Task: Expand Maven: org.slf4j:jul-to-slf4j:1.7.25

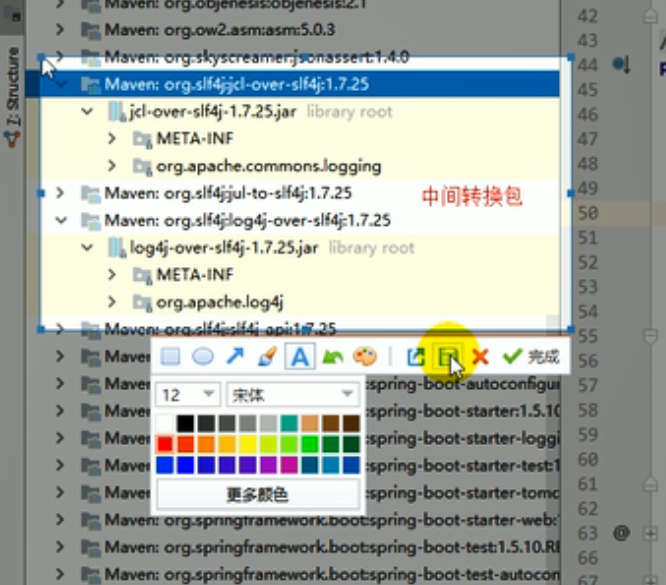Action: (x=60, y=193)
